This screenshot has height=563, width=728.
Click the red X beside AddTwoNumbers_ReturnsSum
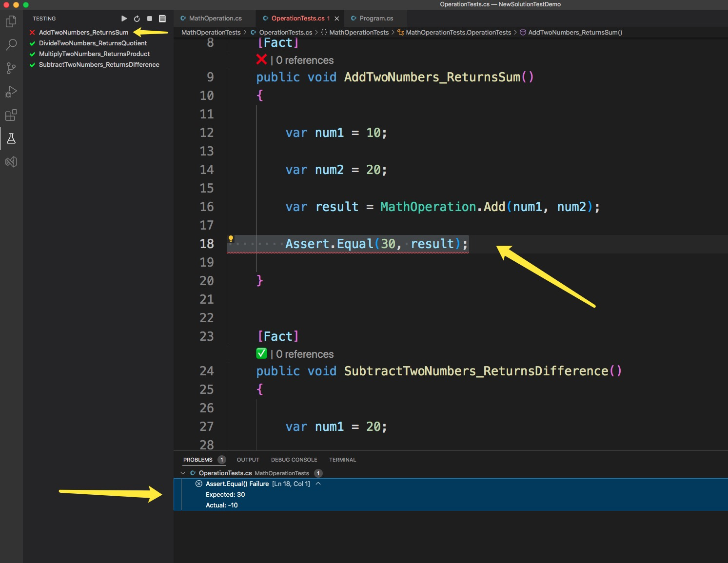point(32,32)
